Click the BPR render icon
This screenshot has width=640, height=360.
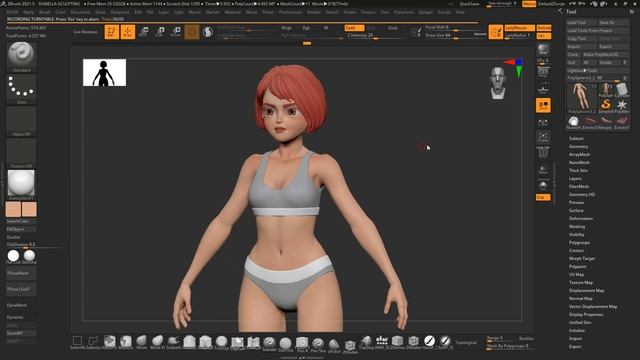[x=543, y=50]
